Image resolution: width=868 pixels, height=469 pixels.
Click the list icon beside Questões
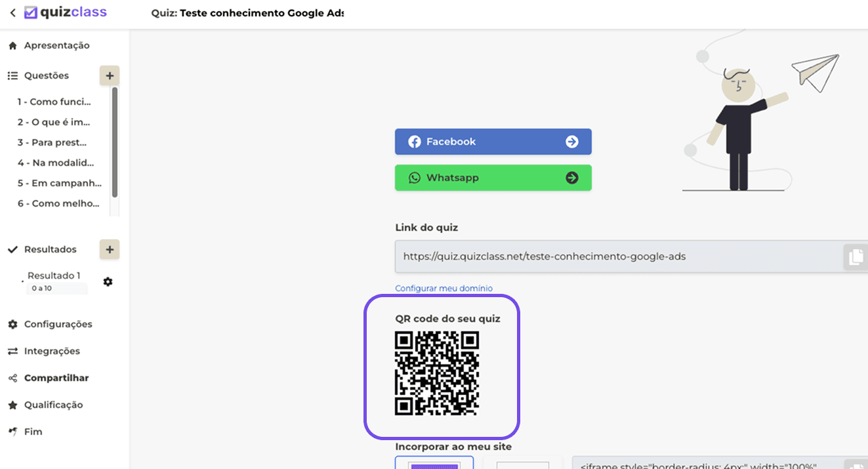pos(12,76)
